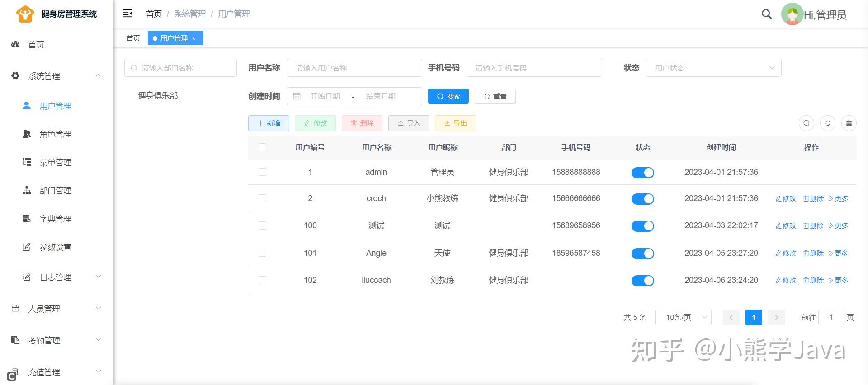Open column display grid icon
Image resolution: width=868 pixels, height=385 pixels.
click(x=849, y=123)
